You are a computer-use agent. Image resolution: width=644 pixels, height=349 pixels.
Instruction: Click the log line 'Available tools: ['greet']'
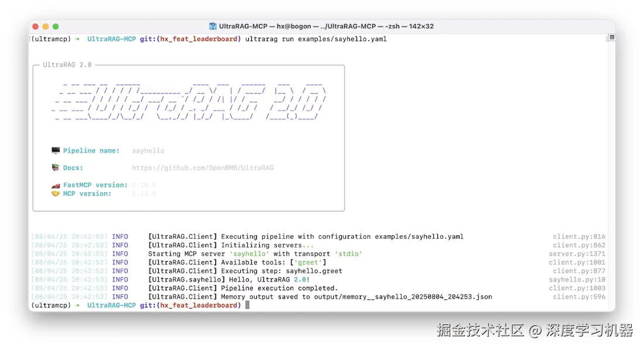coord(237,262)
